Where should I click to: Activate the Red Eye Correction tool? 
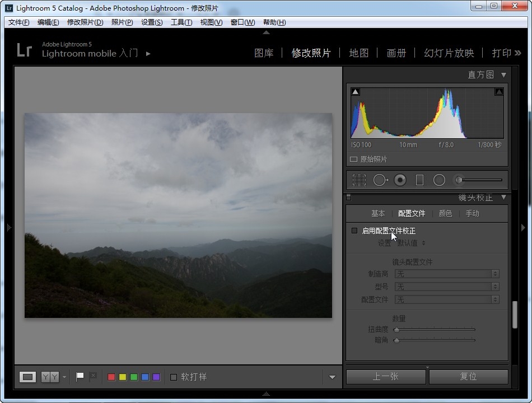(x=400, y=180)
